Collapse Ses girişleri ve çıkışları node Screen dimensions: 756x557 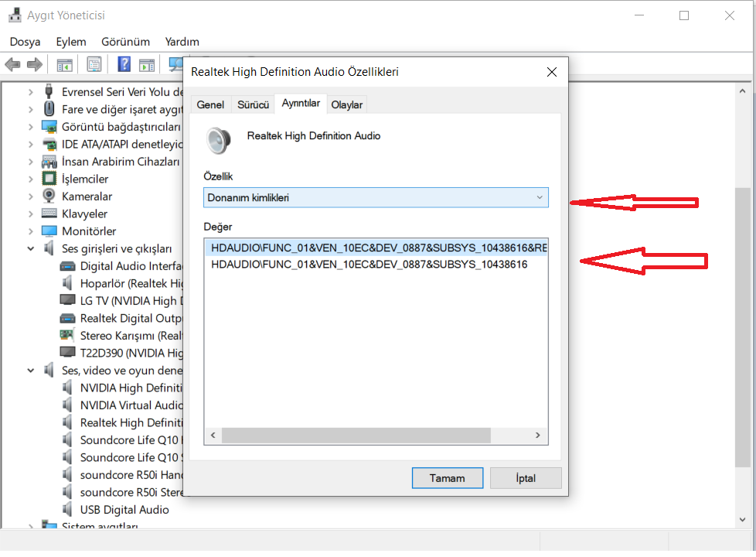(x=30, y=248)
